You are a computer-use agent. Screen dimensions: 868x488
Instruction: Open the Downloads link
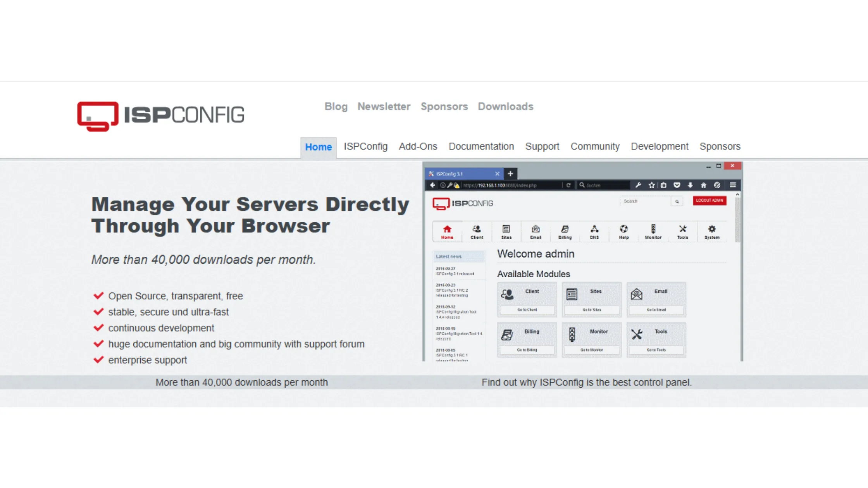[x=505, y=107]
